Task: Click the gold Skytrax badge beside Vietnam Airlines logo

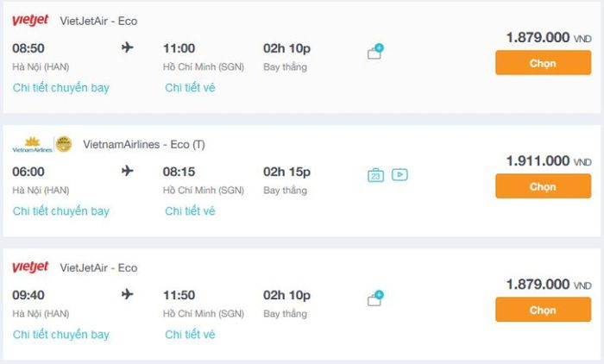Action: [64, 144]
